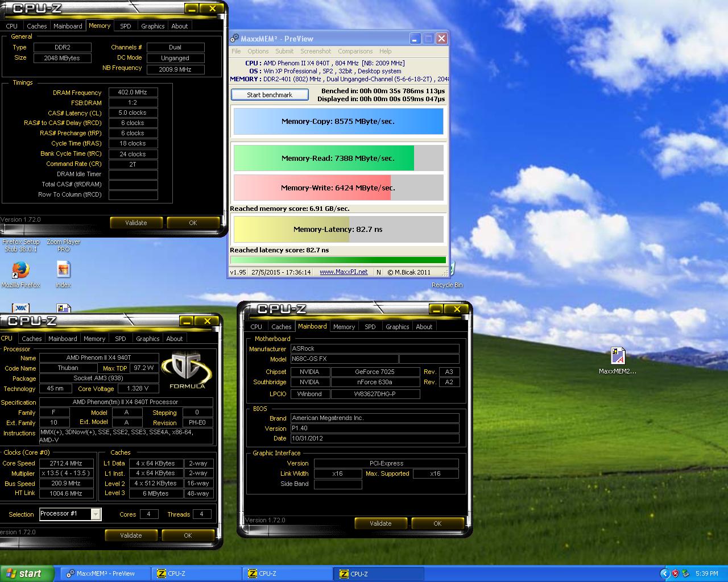
Task: Click the Safely Remove Hardware tray icon
Action: [x=685, y=573]
